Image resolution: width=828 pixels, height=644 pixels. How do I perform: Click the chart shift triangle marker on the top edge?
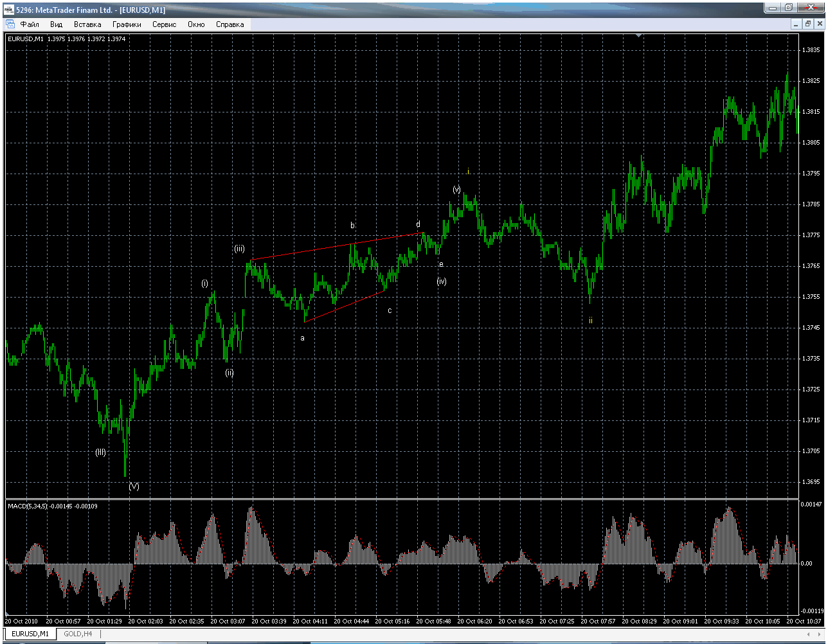pos(638,35)
